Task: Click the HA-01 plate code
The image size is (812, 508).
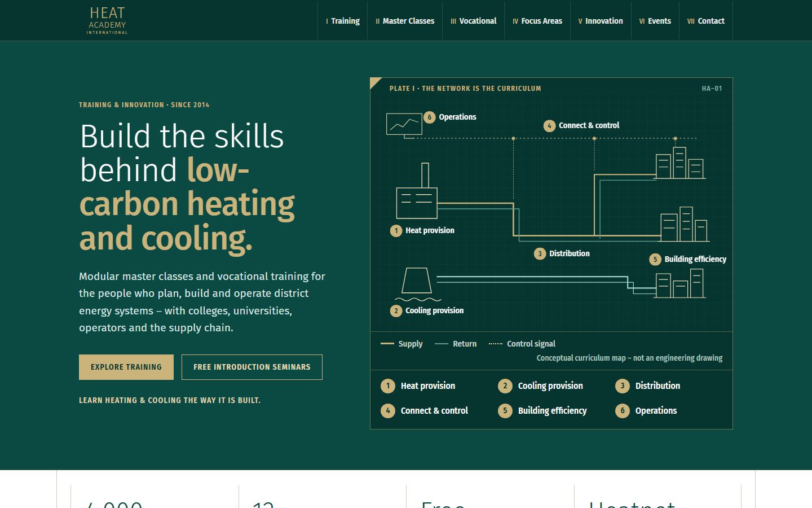Action: coord(712,89)
